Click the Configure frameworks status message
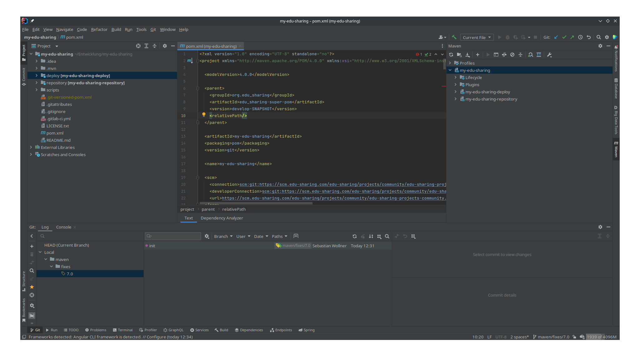Image resolution: width=640 pixels, height=364 pixels. (111, 337)
